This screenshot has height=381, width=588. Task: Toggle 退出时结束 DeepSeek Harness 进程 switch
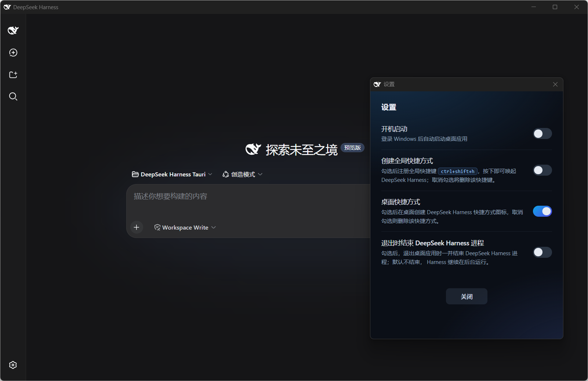click(x=542, y=252)
